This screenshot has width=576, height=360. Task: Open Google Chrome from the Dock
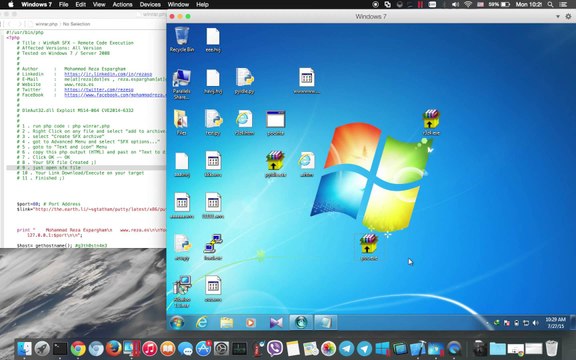78,348
